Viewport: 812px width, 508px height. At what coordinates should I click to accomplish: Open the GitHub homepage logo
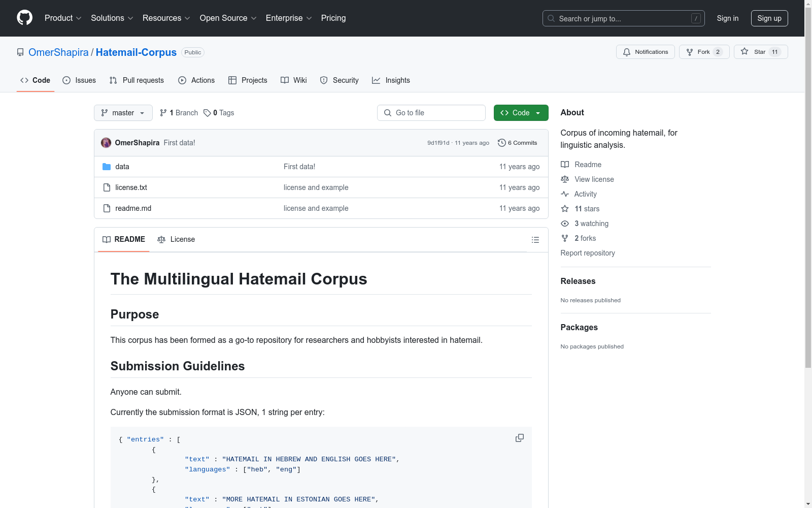click(x=24, y=18)
